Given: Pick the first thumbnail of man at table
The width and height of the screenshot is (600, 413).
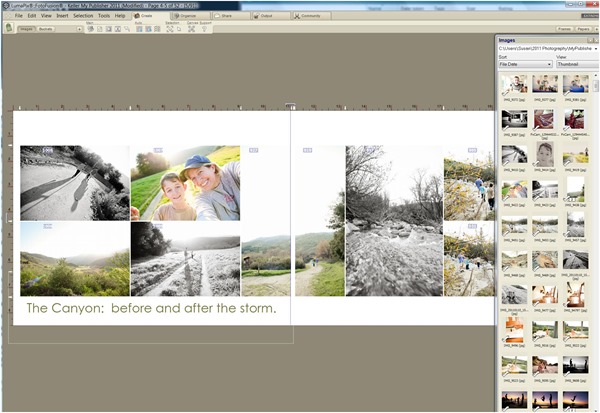Looking at the screenshot, I should click(x=514, y=84).
